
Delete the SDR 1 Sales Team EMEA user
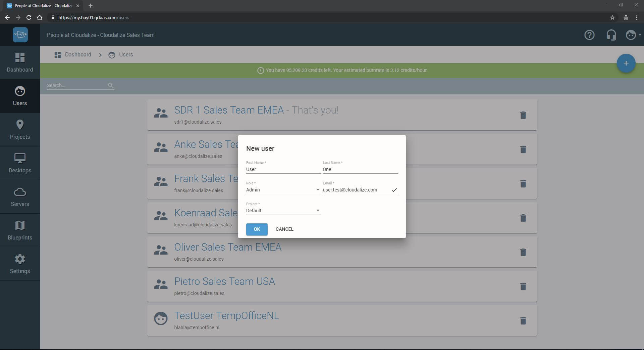click(523, 115)
